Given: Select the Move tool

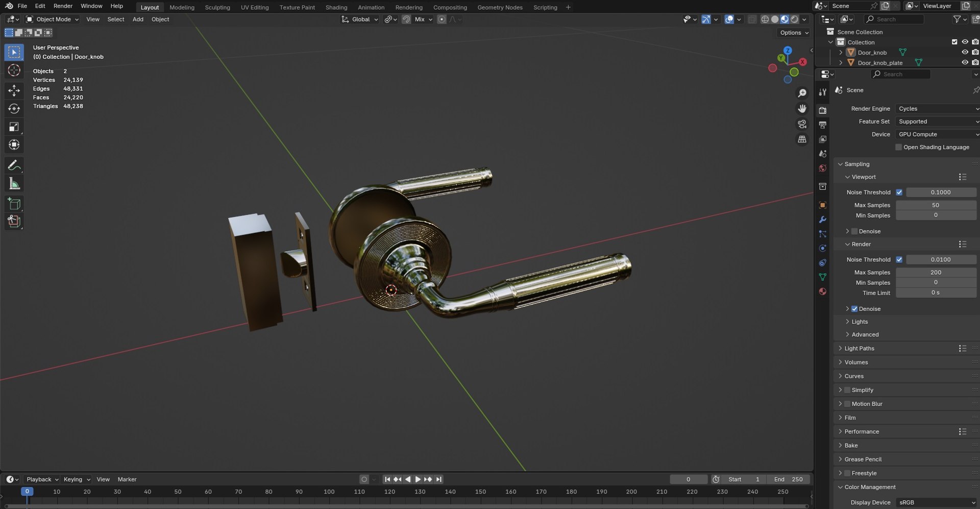Looking at the screenshot, I should (x=14, y=90).
